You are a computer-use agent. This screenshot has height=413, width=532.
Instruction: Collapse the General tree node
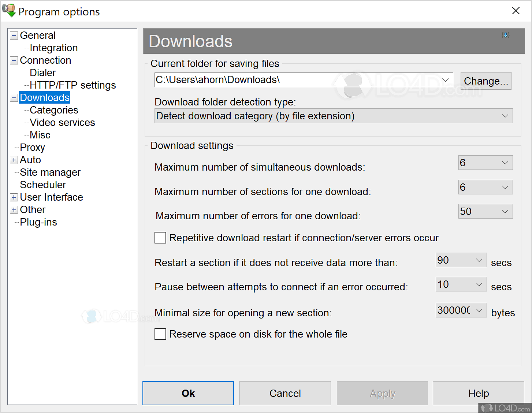[x=14, y=35]
